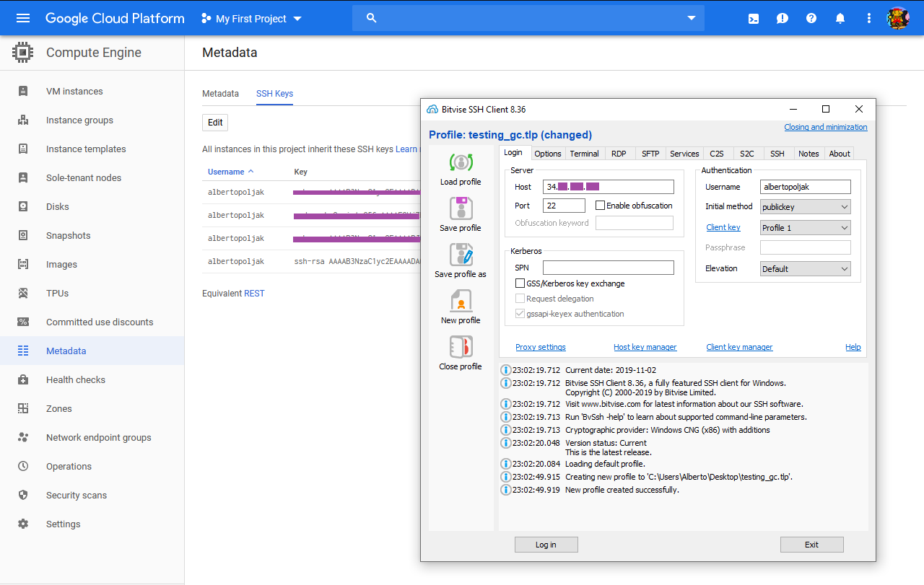Click Closing and minimization link
The height and width of the screenshot is (585, 924).
[x=826, y=127]
